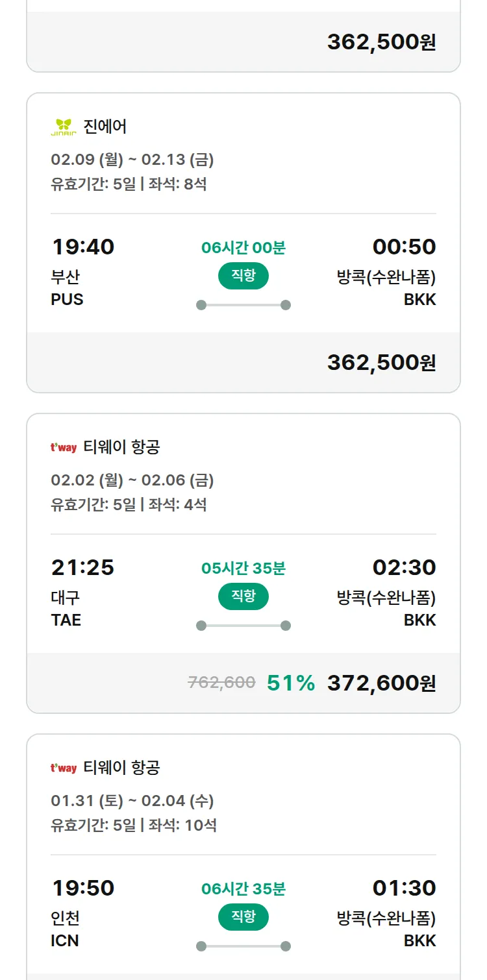Image resolution: width=487 pixels, height=980 pixels.
Task: Click 19:40 Busan departure time
Action: pos(82,247)
